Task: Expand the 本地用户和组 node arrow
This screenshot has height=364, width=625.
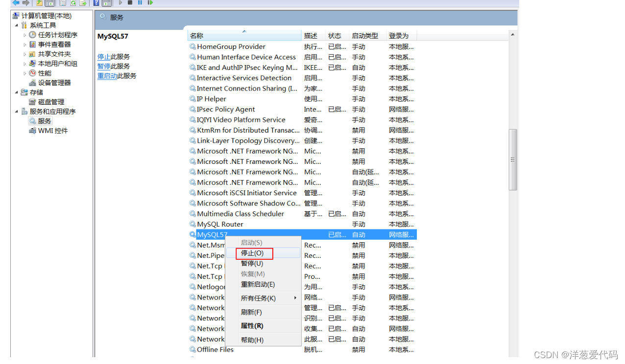Action: point(25,64)
